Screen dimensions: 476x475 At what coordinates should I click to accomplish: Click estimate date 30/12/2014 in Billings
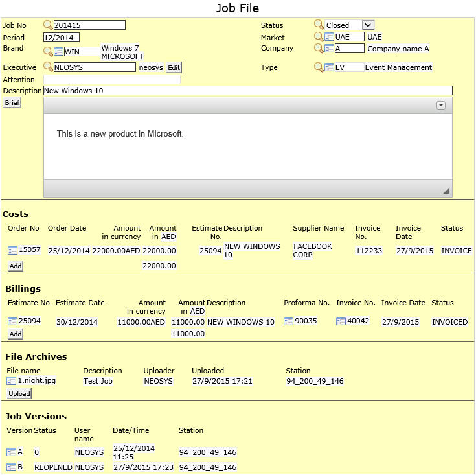[77, 322]
